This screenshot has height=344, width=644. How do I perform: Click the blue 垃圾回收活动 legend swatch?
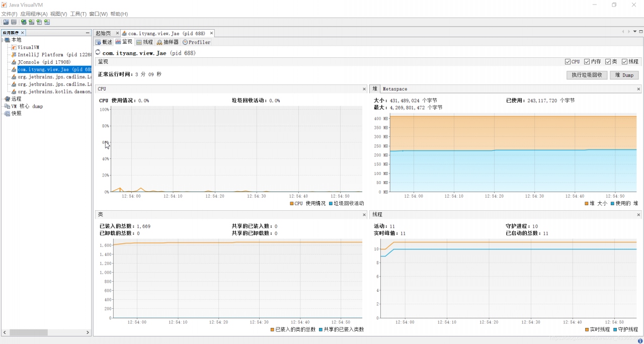(x=331, y=204)
